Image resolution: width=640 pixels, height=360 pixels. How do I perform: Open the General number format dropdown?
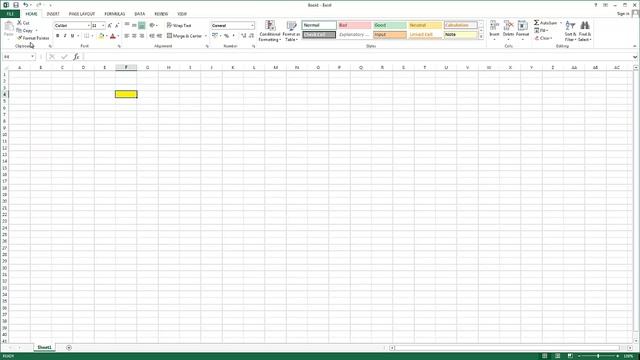252,25
